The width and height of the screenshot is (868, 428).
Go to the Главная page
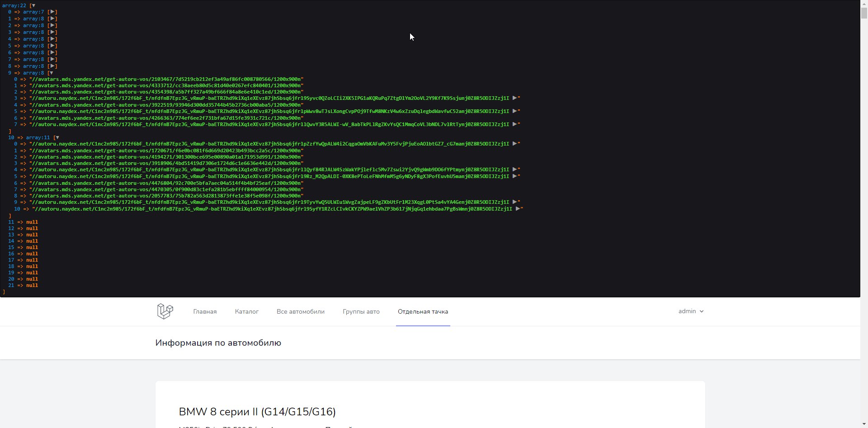pos(205,311)
